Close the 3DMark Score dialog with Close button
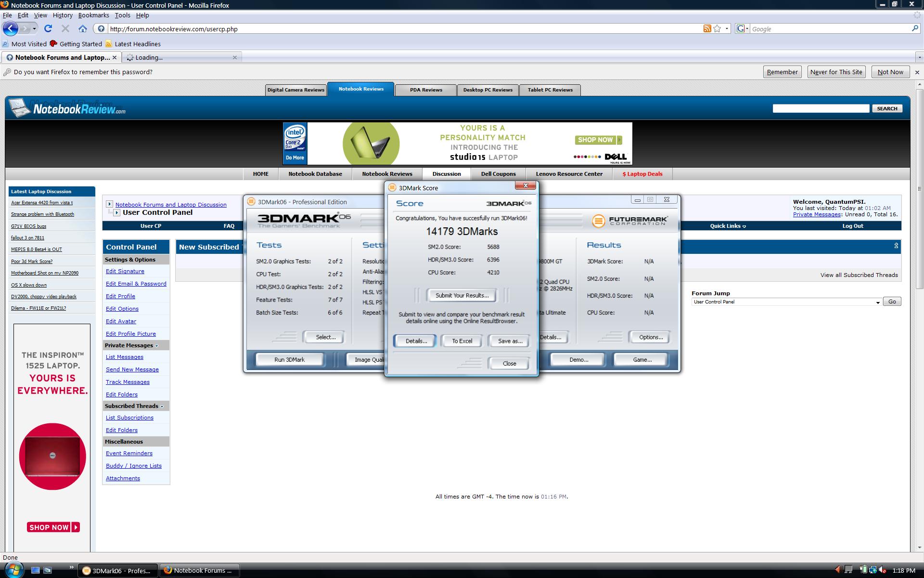 pos(509,364)
